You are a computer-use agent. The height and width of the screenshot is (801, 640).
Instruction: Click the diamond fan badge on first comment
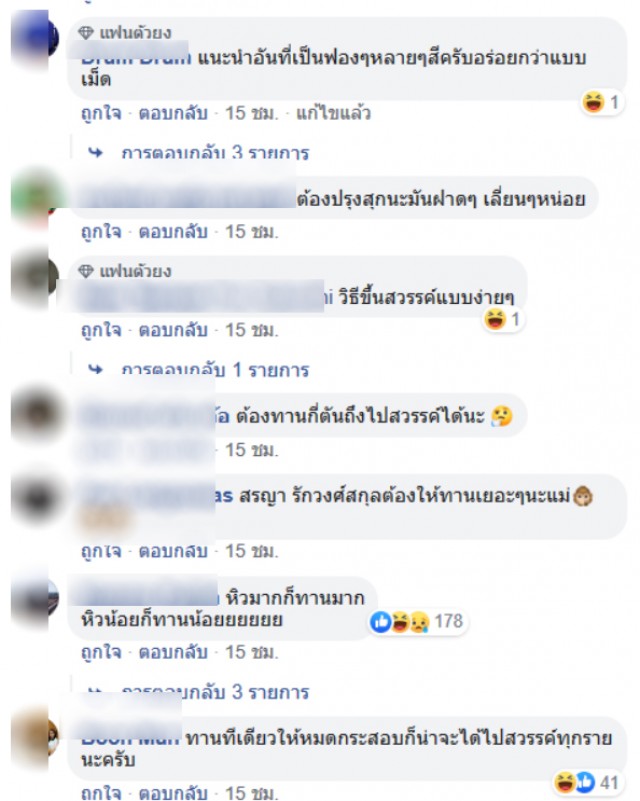[86, 33]
